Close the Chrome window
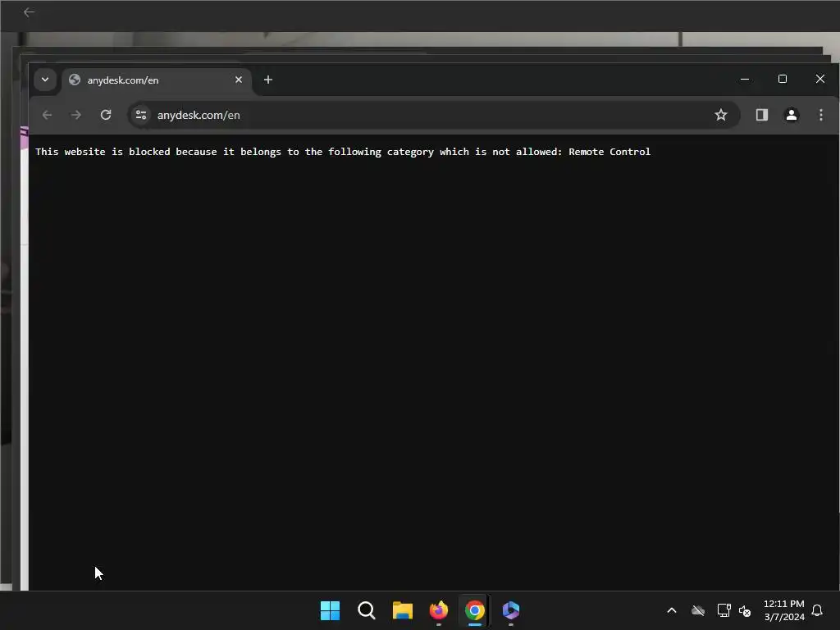Screen dimensions: 840x630 coord(819,80)
